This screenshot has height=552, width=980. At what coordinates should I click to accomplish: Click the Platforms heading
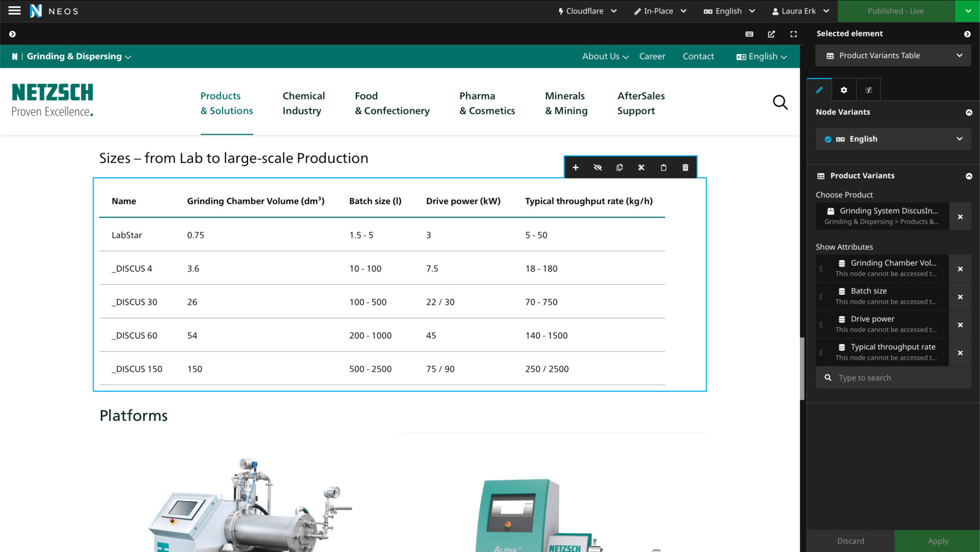[134, 415]
